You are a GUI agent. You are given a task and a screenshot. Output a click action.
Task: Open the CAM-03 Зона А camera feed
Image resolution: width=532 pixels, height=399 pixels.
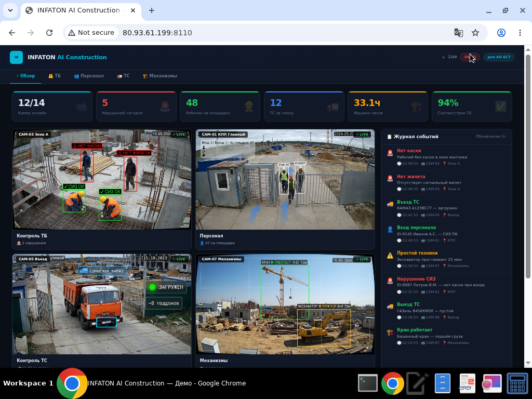point(102,179)
